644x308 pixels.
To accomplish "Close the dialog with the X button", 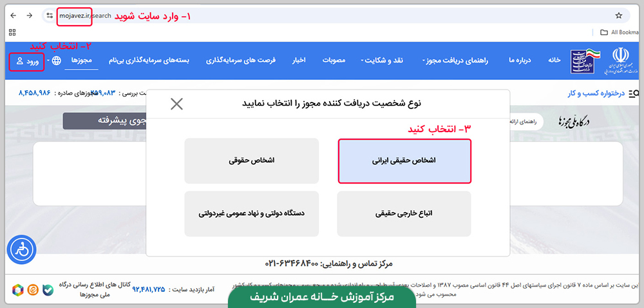I will point(176,104).
